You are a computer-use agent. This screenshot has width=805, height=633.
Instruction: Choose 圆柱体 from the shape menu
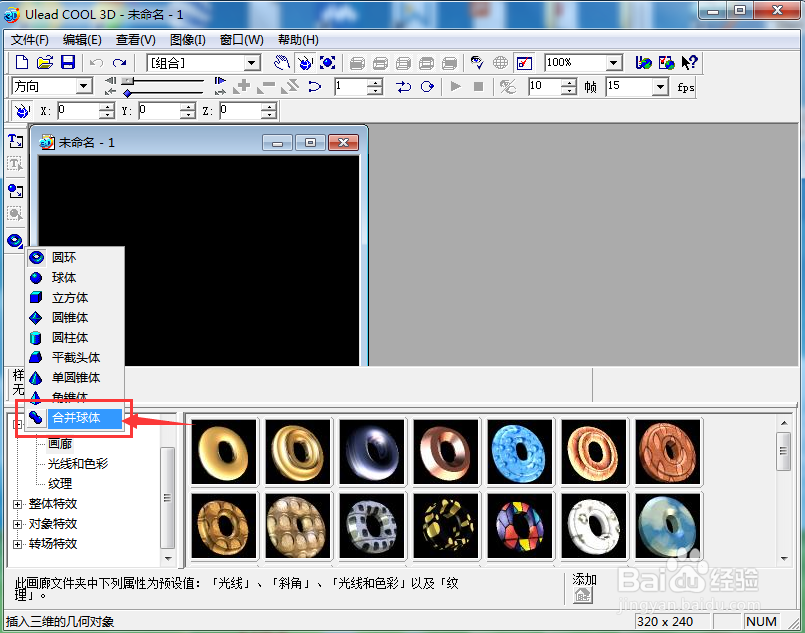coord(75,338)
